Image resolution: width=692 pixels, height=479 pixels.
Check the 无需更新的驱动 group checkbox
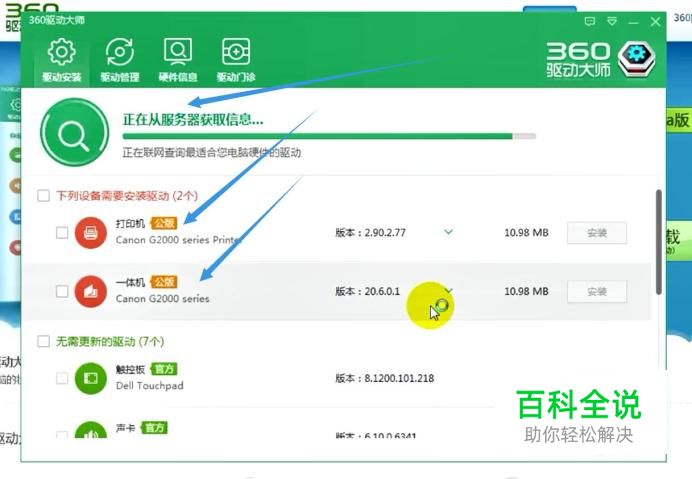click(x=43, y=341)
